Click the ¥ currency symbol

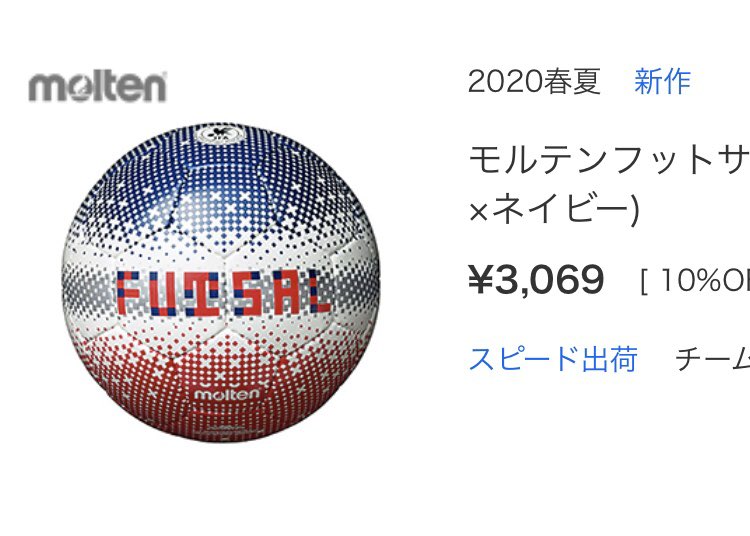tap(481, 279)
